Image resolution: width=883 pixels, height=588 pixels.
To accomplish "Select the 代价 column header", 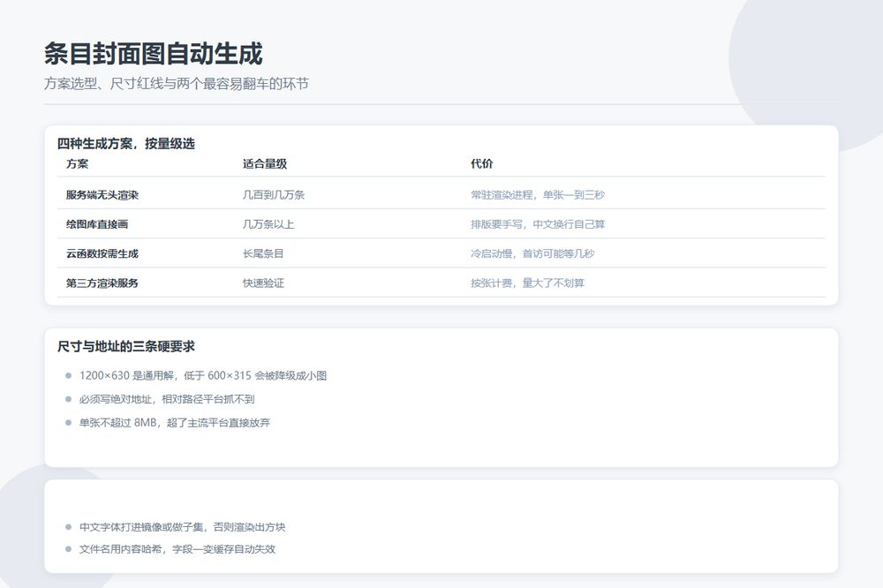I will 481,164.
